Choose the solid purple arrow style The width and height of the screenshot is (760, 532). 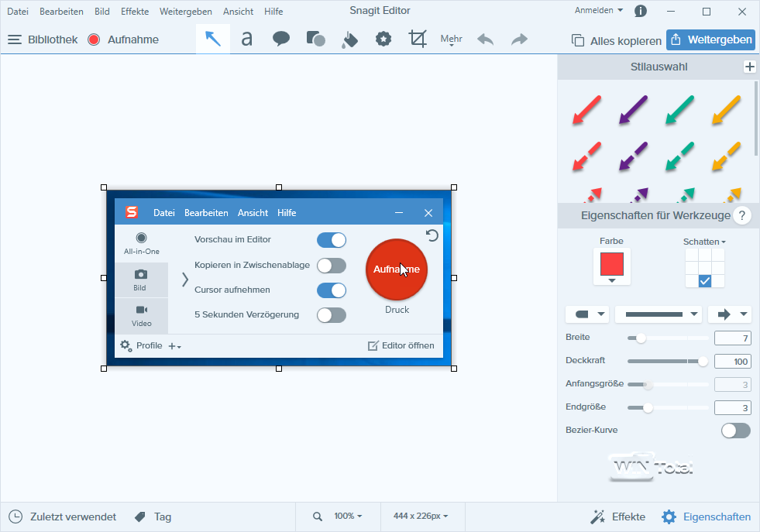click(633, 110)
